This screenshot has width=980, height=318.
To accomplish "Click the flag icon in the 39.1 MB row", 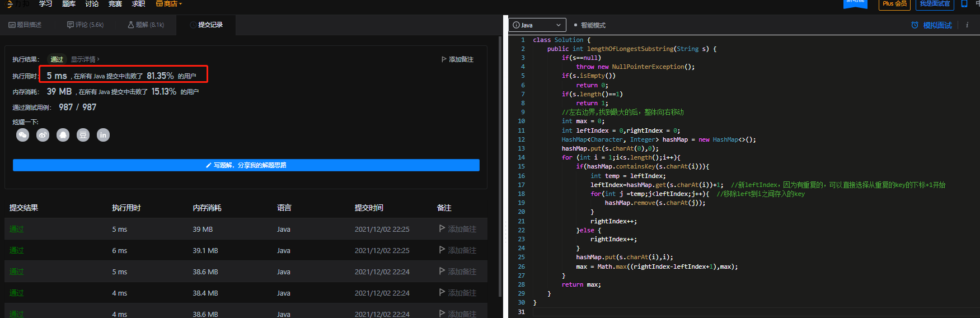I will [442, 250].
